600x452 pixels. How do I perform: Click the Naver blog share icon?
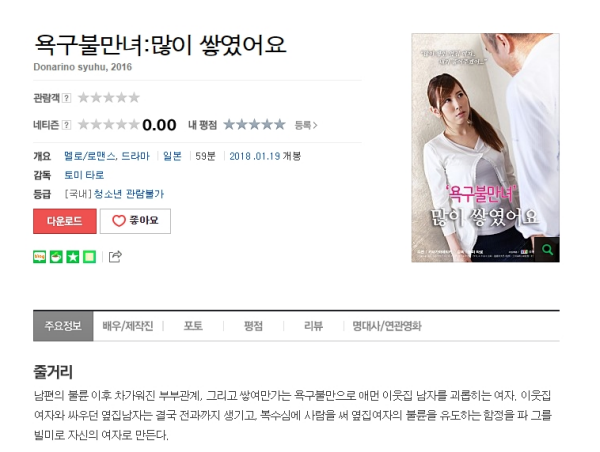click(39, 256)
